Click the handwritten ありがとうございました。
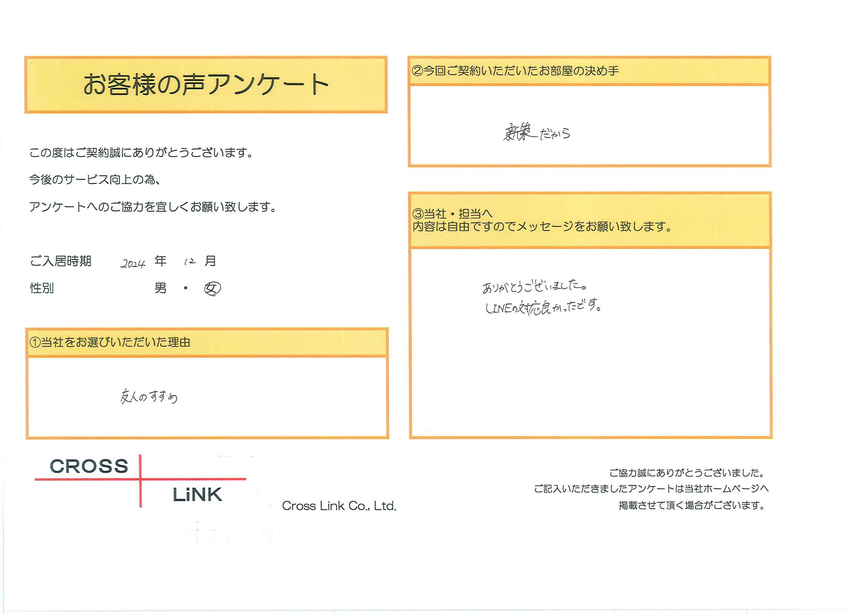This screenshot has width=868, height=614. [535, 286]
